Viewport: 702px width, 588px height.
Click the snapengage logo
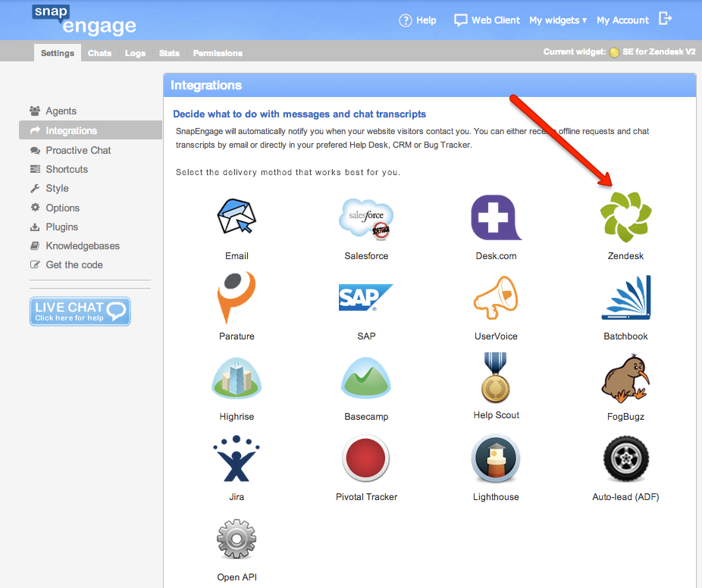pos(84,20)
